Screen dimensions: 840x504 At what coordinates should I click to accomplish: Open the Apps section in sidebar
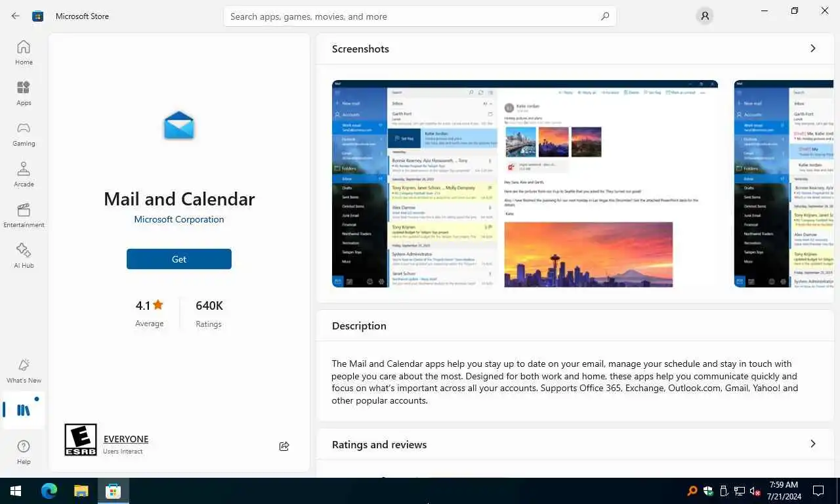[x=24, y=93]
